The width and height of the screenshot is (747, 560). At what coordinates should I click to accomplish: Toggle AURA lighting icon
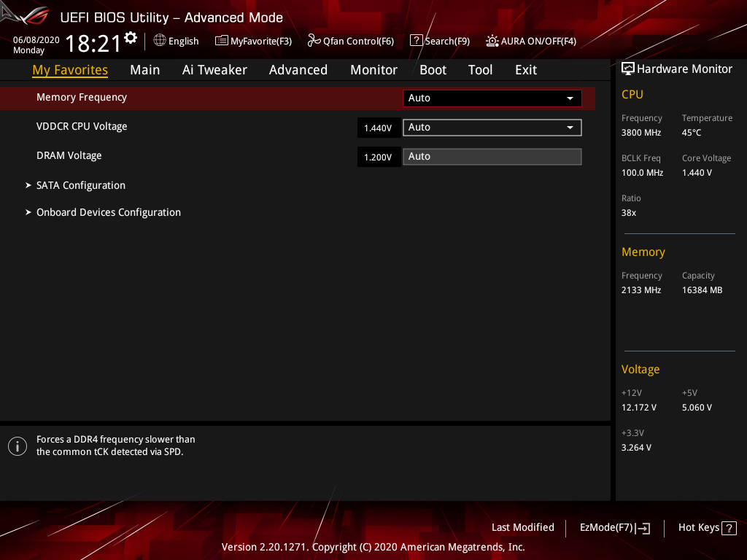(x=492, y=41)
